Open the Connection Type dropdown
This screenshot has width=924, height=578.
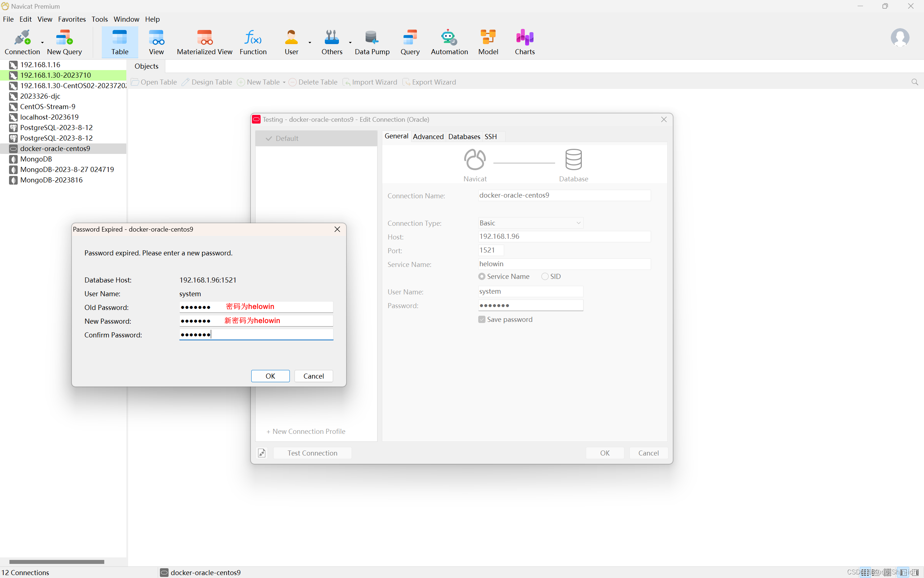[x=530, y=223]
